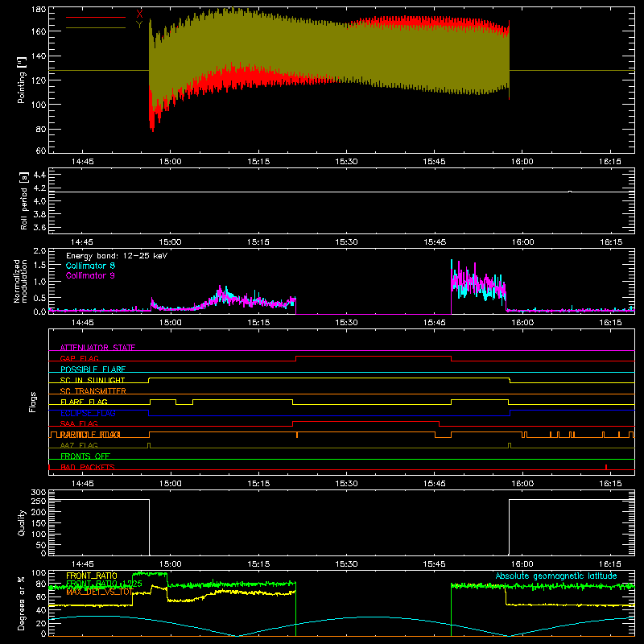Click the 'Flags' axis title
Screen dimensions: 644x644
(x=33, y=402)
